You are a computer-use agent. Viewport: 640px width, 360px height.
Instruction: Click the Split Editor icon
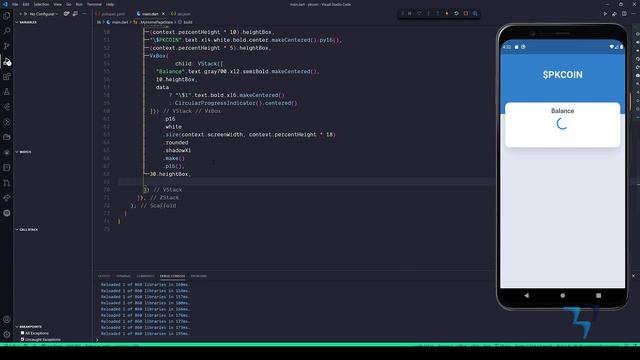click(624, 14)
